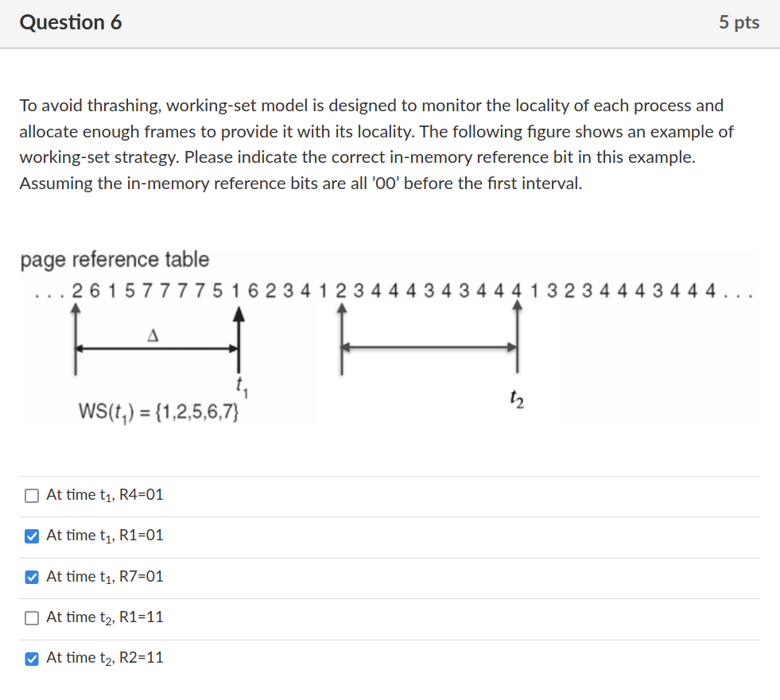
Task: Click the 'At time t2, R1=11' answer label
Action: click(x=105, y=617)
